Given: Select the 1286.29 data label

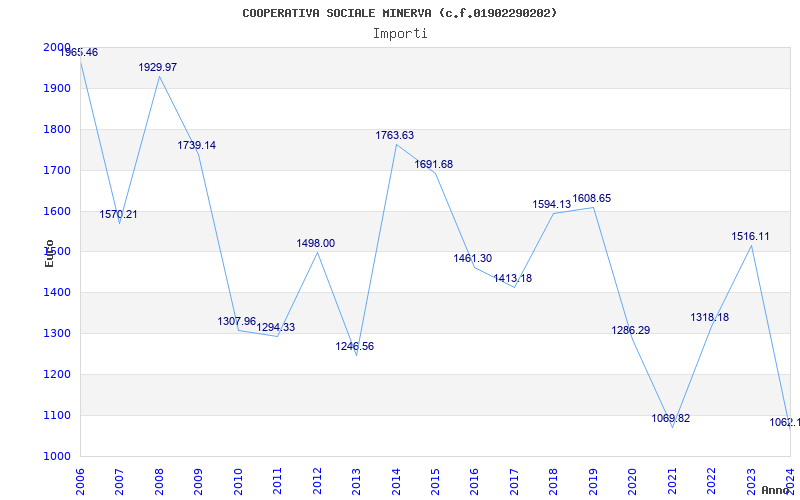Looking at the screenshot, I should 631,331.
